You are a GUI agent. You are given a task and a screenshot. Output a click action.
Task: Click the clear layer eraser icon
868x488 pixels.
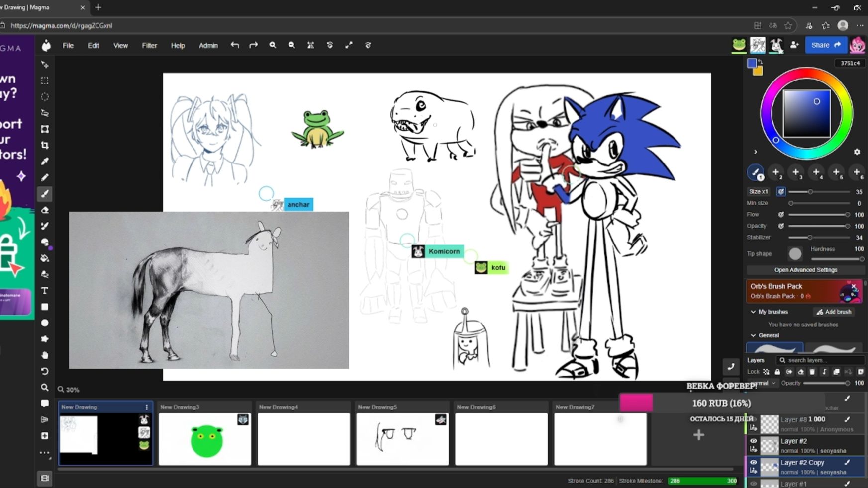point(801,372)
